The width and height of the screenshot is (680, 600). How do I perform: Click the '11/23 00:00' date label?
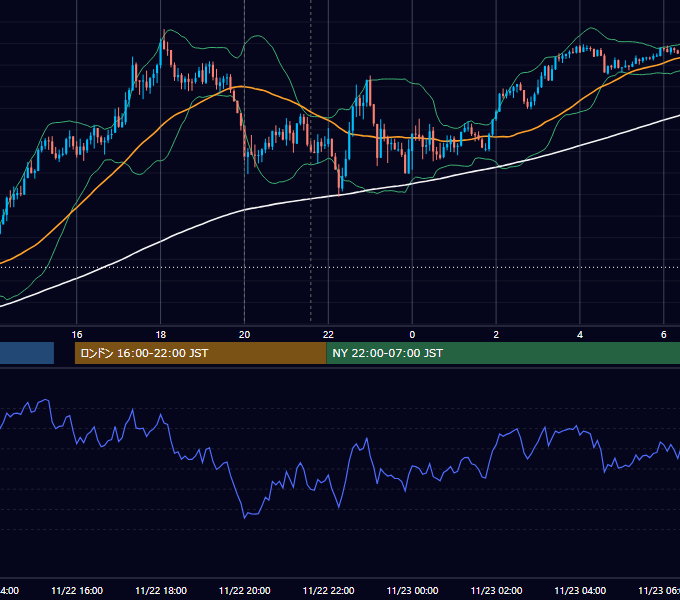[412, 590]
